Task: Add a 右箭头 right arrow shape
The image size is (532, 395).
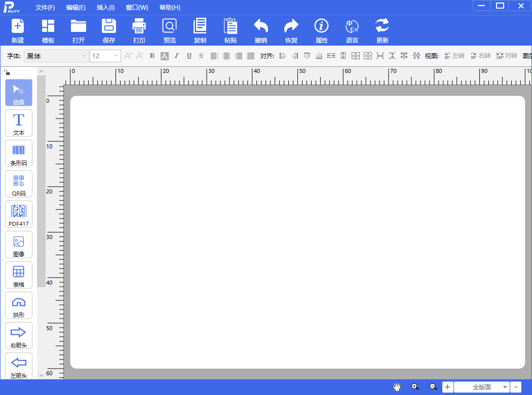Action: point(19,336)
